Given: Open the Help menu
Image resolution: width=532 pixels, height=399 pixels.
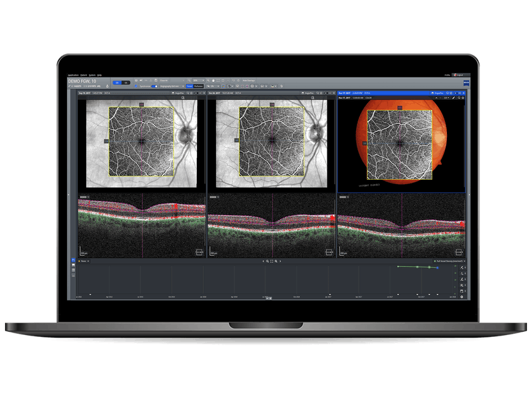Looking at the screenshot, I should pos(100,75).
